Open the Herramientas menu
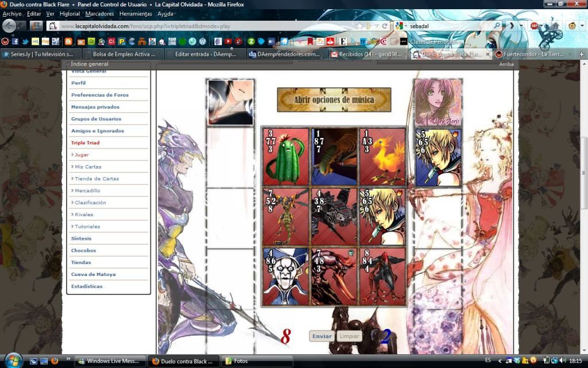Viewport: 588px width, 368px height. pos(136,14)
